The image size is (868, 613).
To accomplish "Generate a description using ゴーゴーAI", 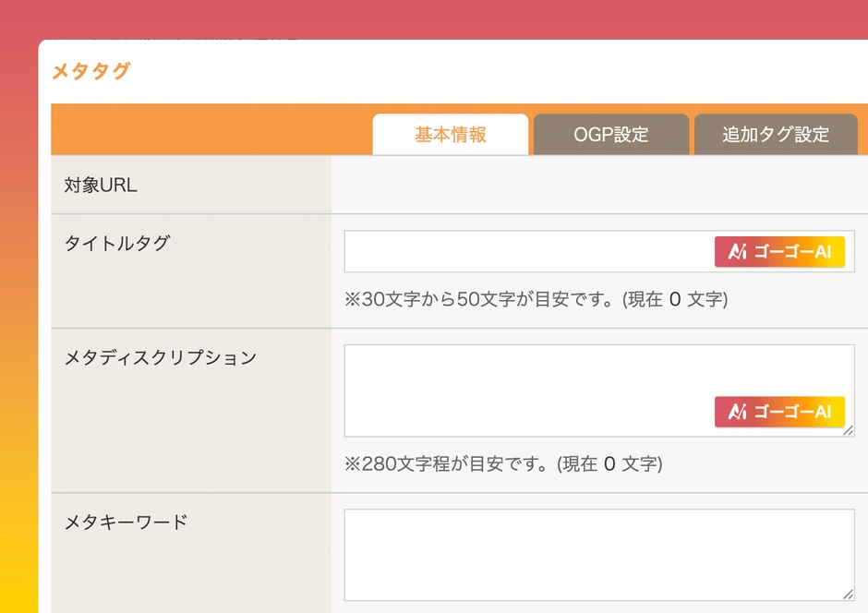I will coord(780,412).
